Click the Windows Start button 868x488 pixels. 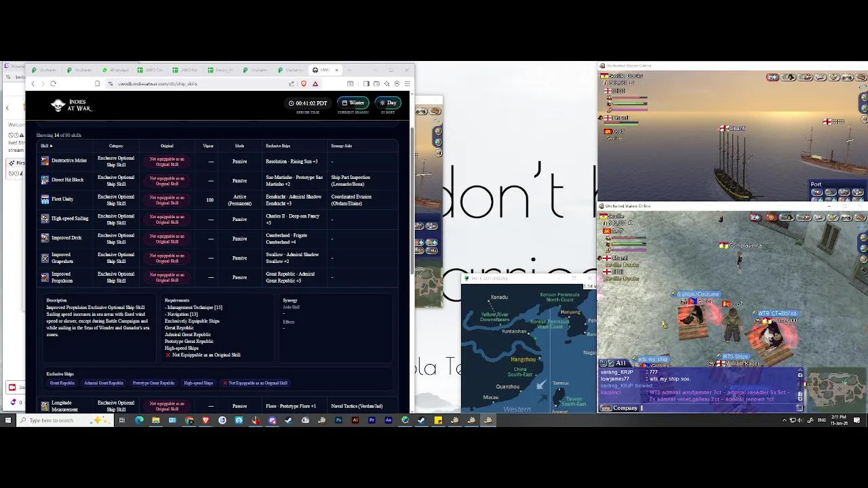pyautogui.click(x=8, y=420)
